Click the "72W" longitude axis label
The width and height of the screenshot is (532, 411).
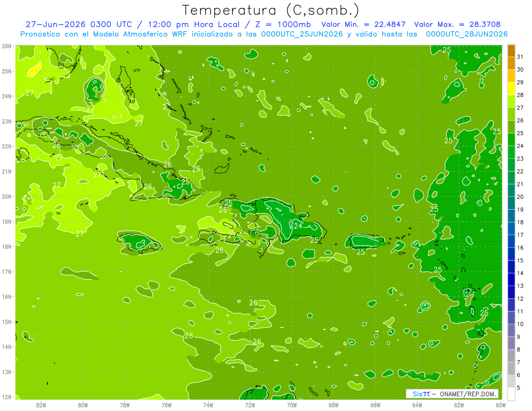[250, 405]
